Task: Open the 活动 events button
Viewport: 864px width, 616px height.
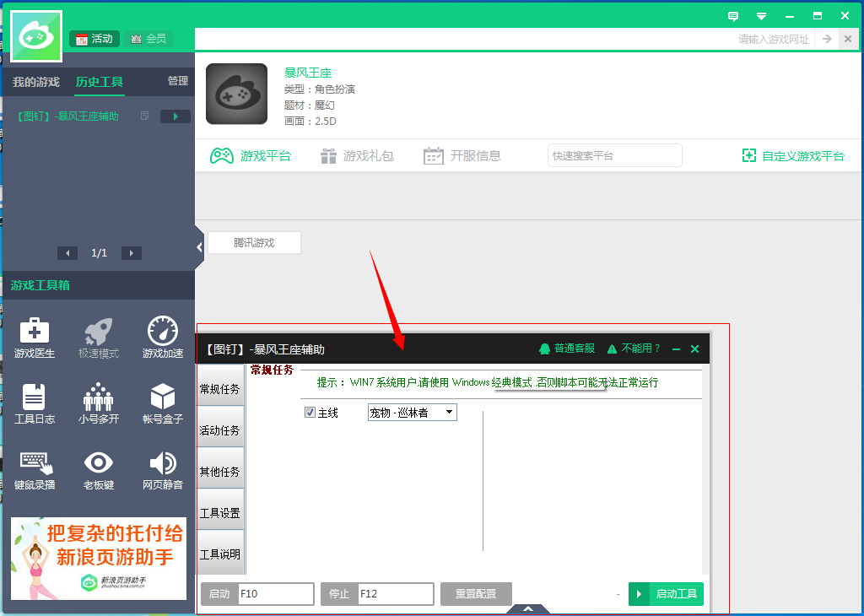Action: (94, 39)
